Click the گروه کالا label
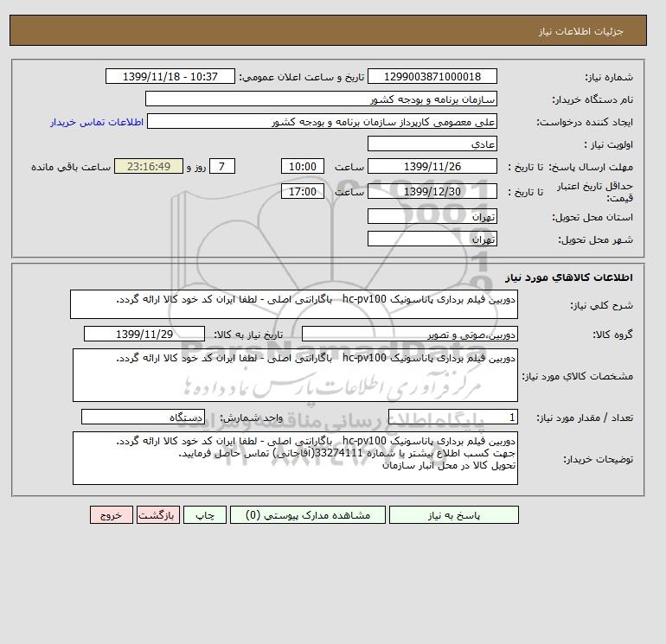Screen dimensions: 666x644 pyautogui.click(x=612, y=335)
